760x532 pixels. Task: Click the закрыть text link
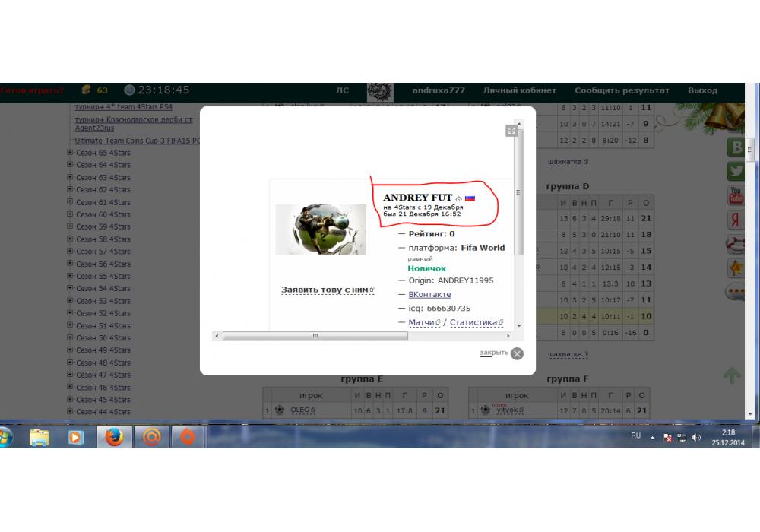click(x=494, y=353)
